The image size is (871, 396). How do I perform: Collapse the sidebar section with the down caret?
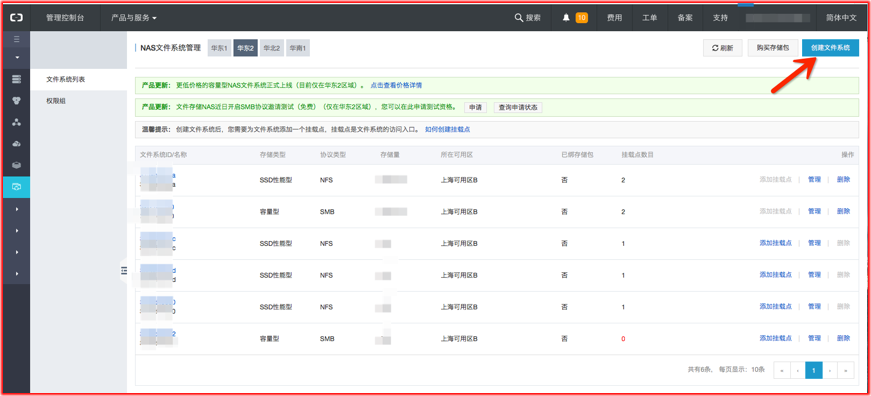pyautogui.click(x=16, y=57)
